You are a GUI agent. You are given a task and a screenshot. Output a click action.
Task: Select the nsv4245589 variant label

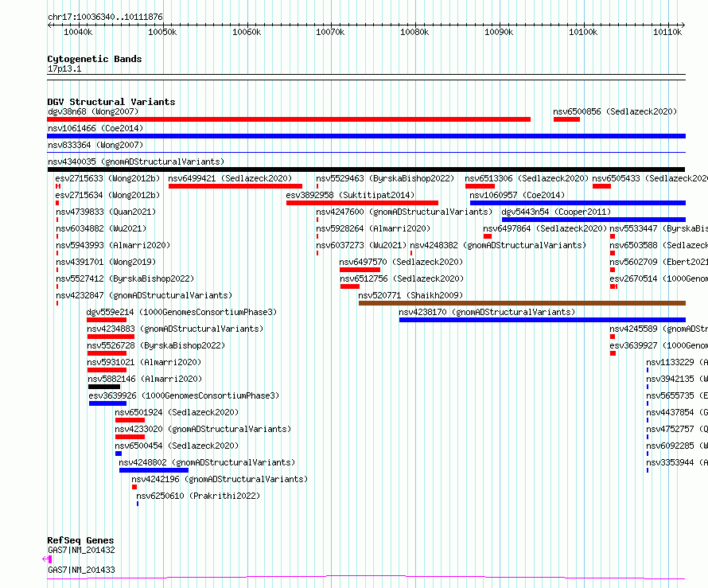[x=659, y=329]
